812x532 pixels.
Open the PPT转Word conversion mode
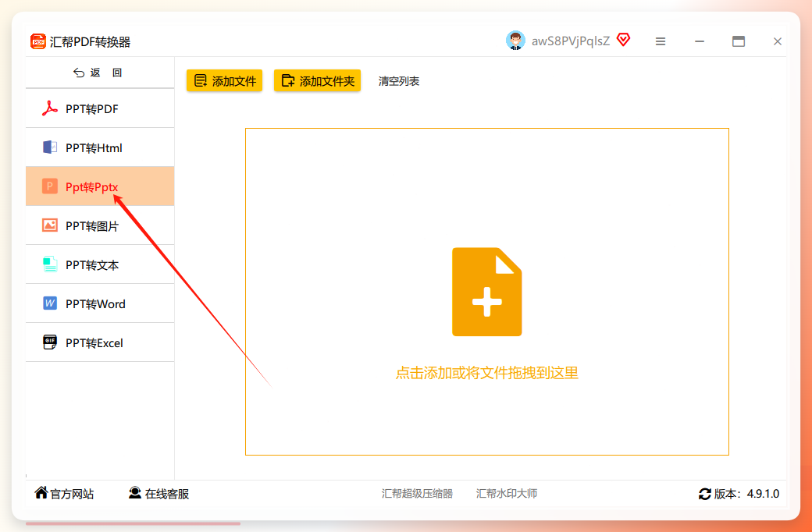click(x=100, y=303)
